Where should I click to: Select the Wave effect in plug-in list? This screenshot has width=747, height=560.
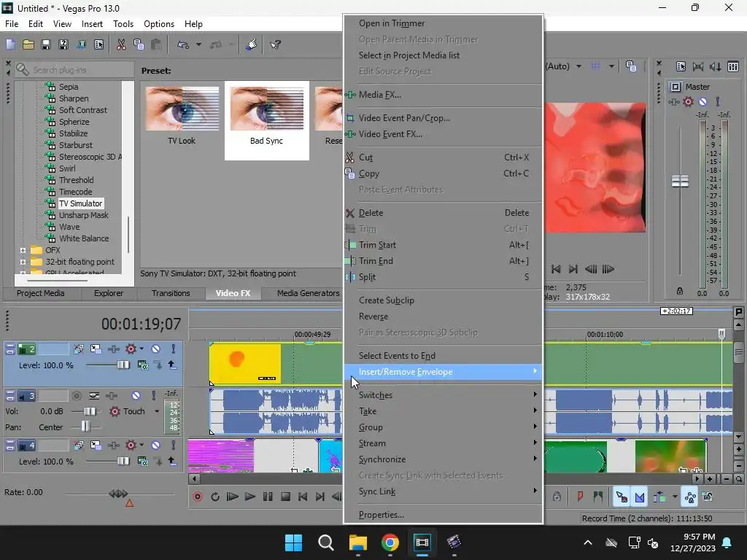[x=69, y=227]
